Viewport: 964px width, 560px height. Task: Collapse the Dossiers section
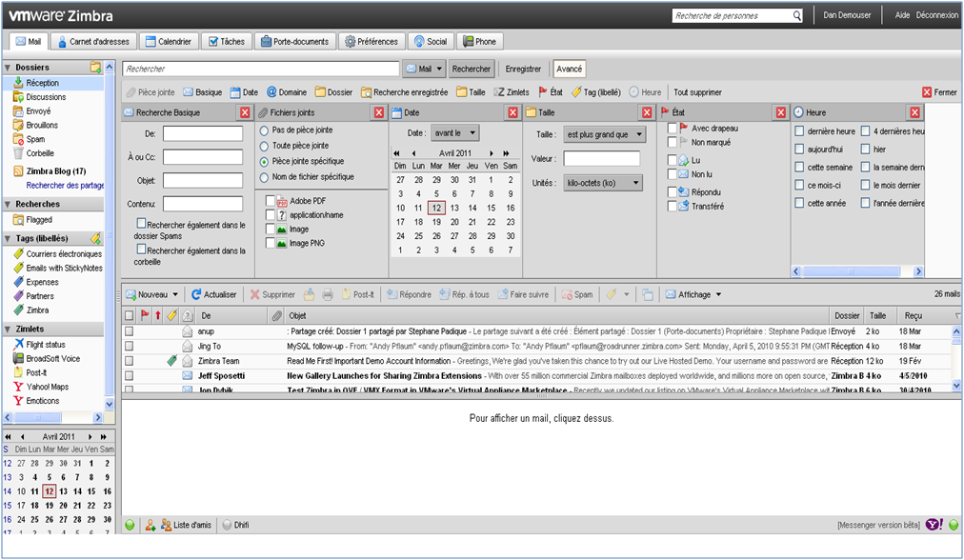coord(8,68)
